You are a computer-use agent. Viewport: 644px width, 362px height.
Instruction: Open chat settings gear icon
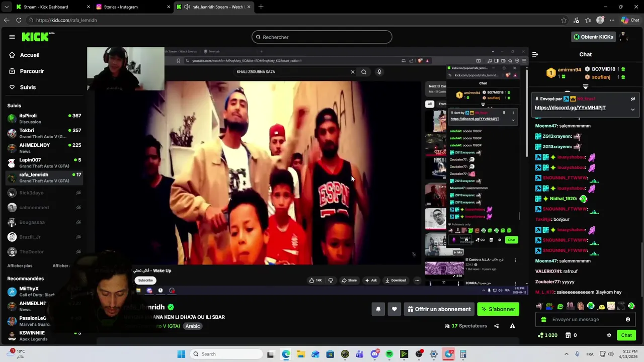click(x=609, y=335)
